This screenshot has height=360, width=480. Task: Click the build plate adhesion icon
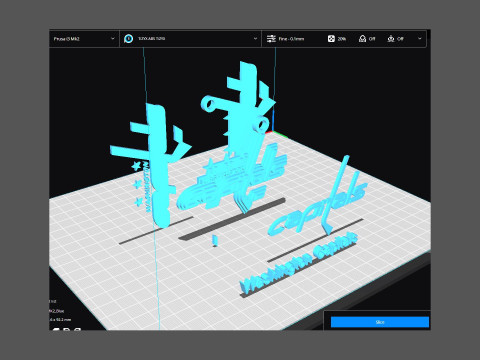tap(391, 39)
